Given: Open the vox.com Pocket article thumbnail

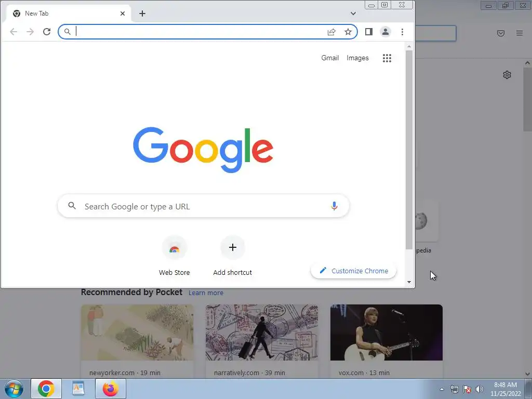Looking at the screenshot, I should [387, 332].
